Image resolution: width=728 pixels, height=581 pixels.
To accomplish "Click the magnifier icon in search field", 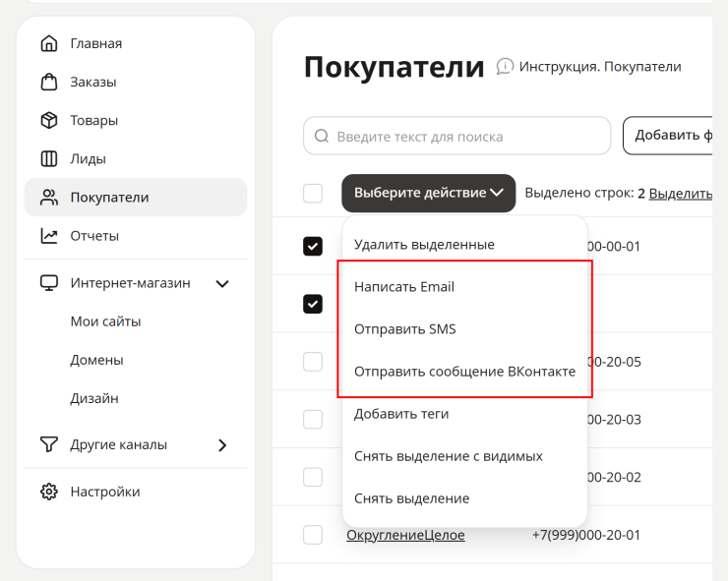I will coord(322,136).
